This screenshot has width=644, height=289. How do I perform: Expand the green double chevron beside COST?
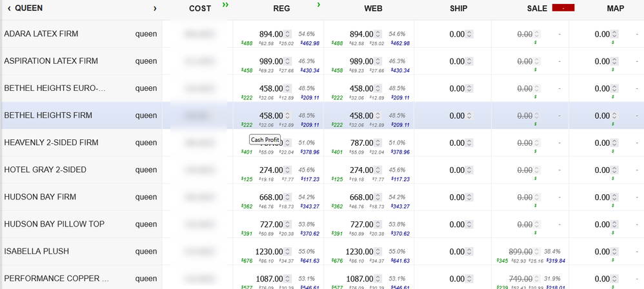click(x=225, y=5)
